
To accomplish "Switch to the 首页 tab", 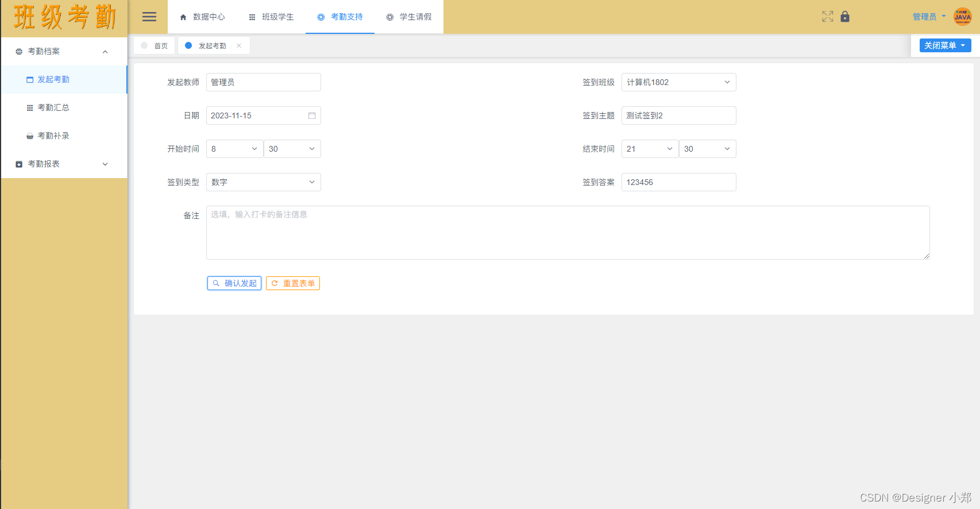I will pos(155,45).
